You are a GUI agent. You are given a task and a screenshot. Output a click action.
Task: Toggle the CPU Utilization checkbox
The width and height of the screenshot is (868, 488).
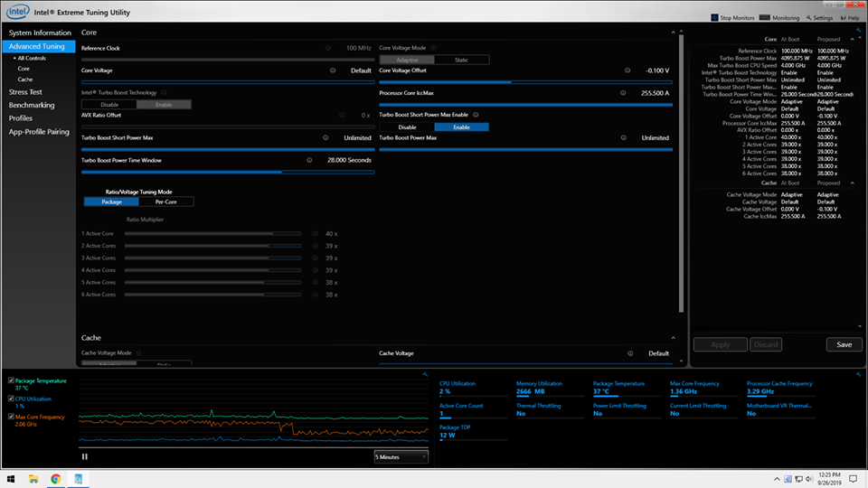pyautogui.click(x=11, y=399)
